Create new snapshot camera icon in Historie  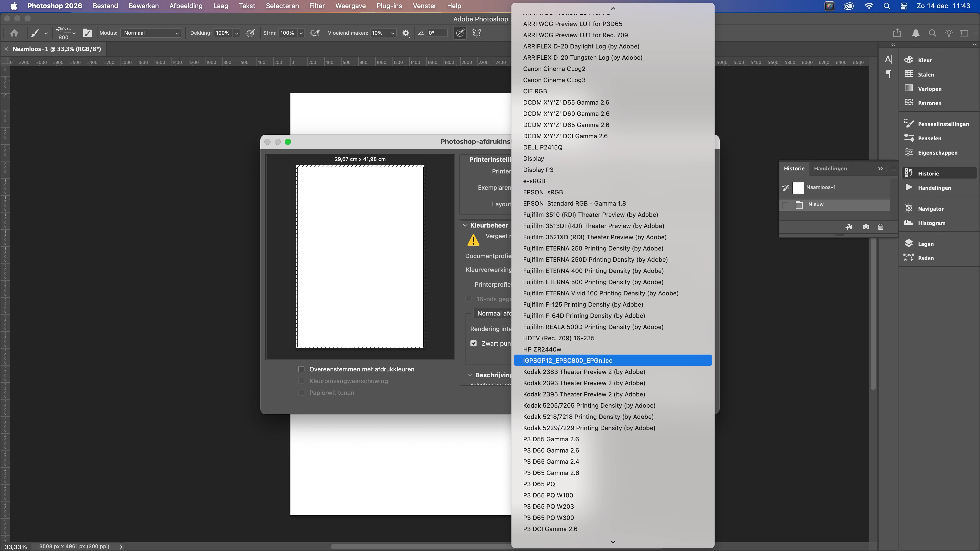click(x=866, y=227)
